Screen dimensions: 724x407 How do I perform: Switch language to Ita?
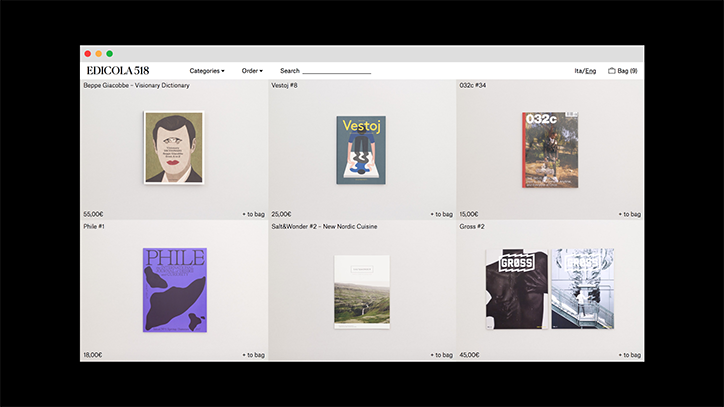[579, 71]
